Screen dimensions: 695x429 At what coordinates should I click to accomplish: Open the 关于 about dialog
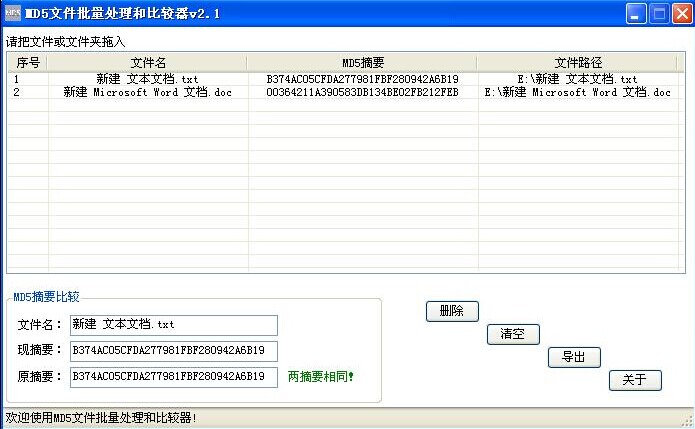coord(635,380)
